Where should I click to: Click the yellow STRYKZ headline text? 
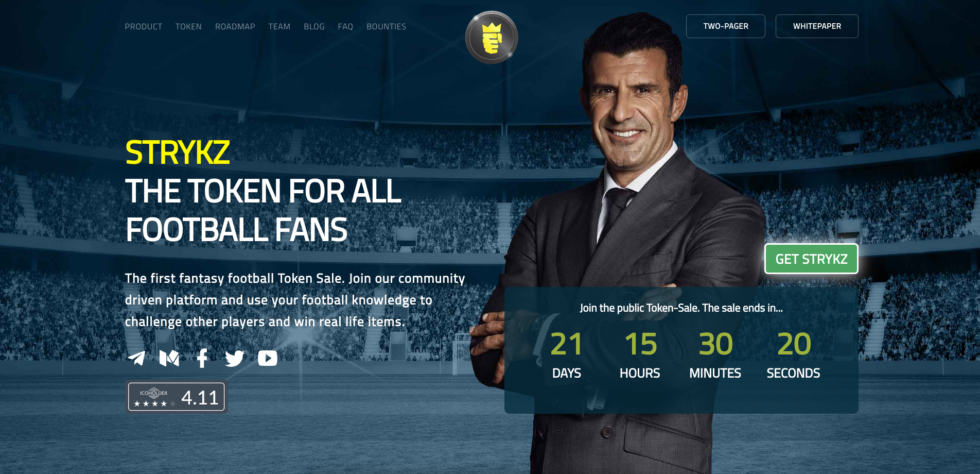[x=178, y=153]
